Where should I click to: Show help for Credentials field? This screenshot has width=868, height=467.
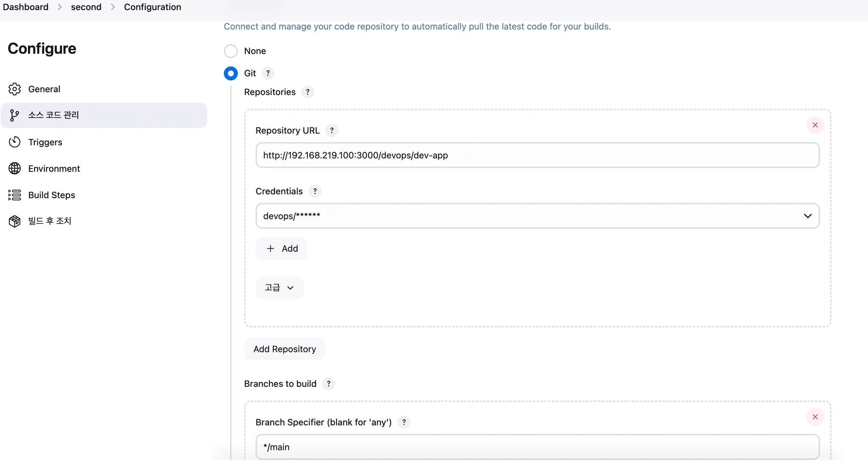pos(315,191)
